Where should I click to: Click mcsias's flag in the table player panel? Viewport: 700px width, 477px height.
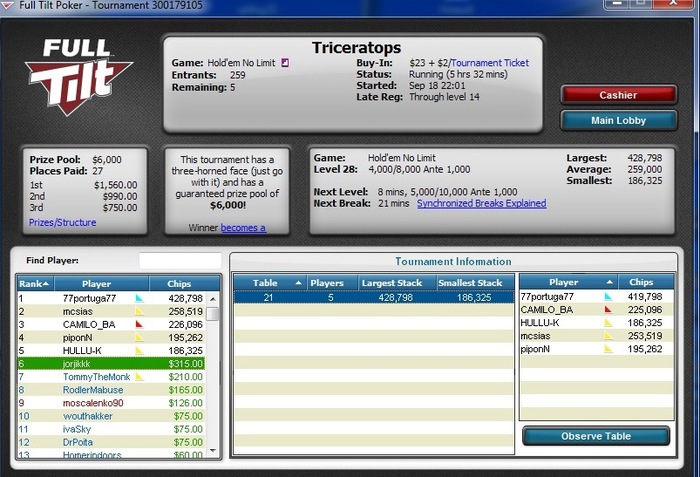pos(608,335)
